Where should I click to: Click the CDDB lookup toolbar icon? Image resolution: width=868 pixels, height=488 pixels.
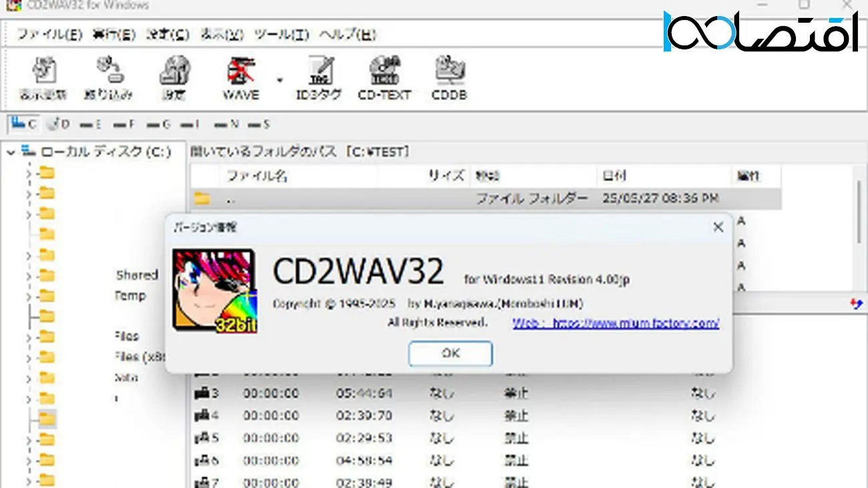tap(449, 77)
